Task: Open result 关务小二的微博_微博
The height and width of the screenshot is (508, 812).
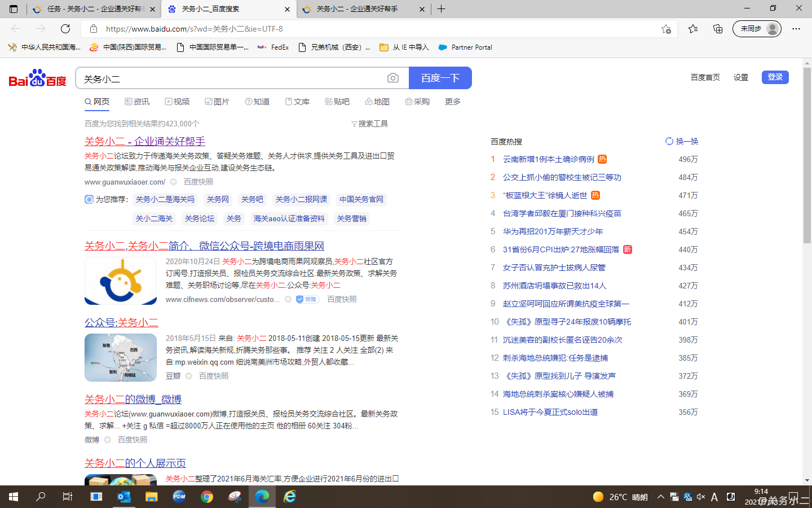Action: click(x=133, y=399)
